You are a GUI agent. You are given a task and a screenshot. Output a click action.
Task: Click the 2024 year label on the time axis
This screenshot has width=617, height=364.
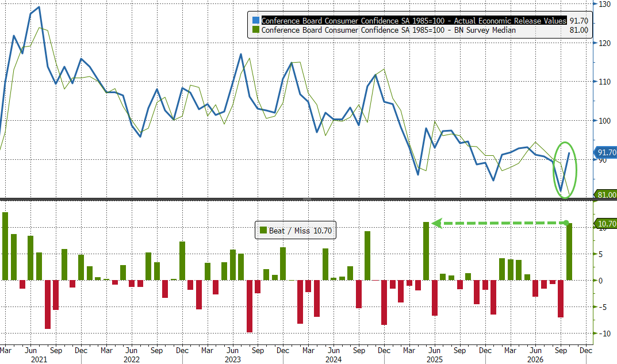point(334,359)
